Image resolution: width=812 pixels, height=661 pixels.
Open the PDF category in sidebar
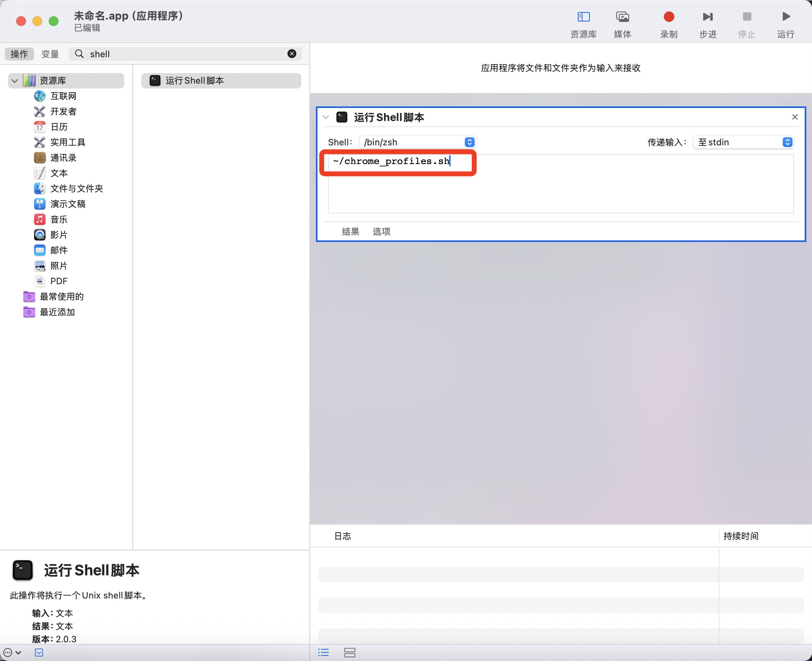58,281
